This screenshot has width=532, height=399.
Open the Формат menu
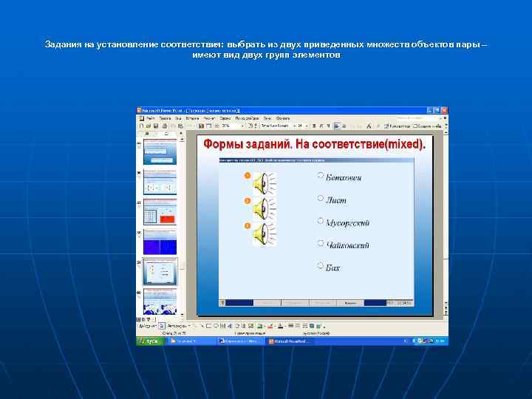pos(209,118)
